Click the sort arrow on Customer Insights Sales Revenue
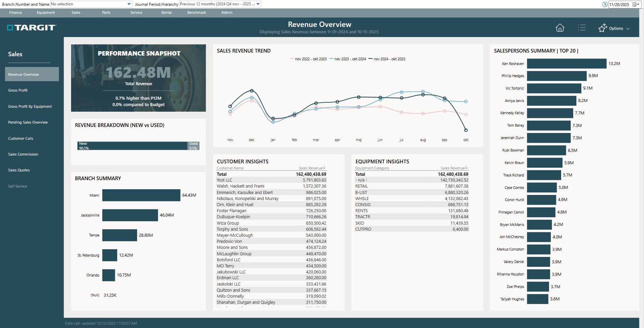 [324, 168]
